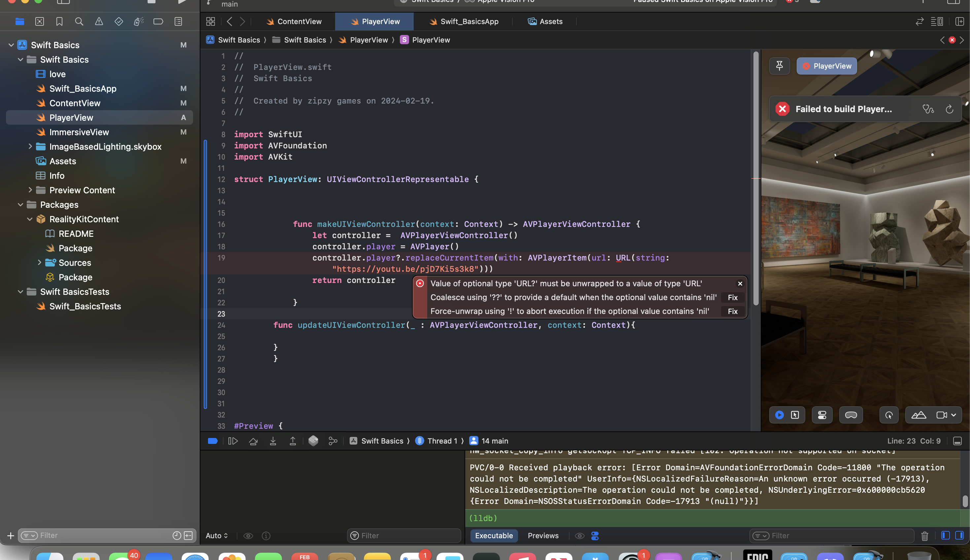This screenshot has height=560, width=970.
Task: Click the Debug View Hierarchy icon
Action: [x=313, y=441]
